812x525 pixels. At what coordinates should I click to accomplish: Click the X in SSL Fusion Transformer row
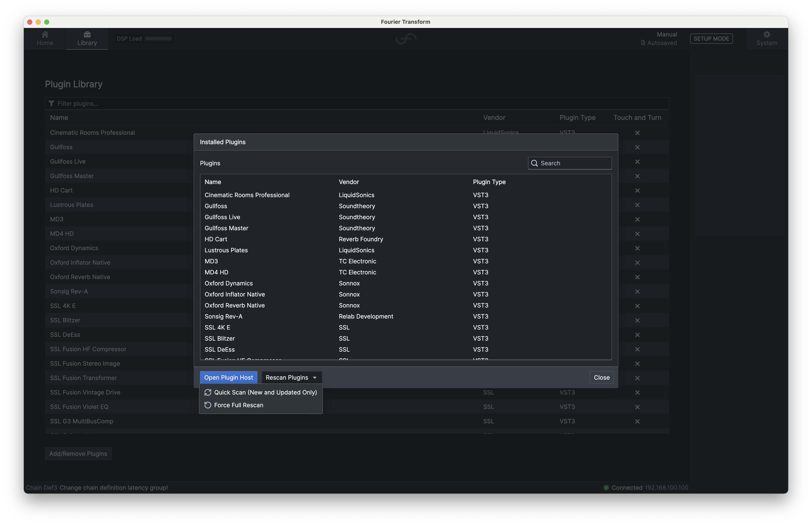pyautogui.click(x=637, y=378)
